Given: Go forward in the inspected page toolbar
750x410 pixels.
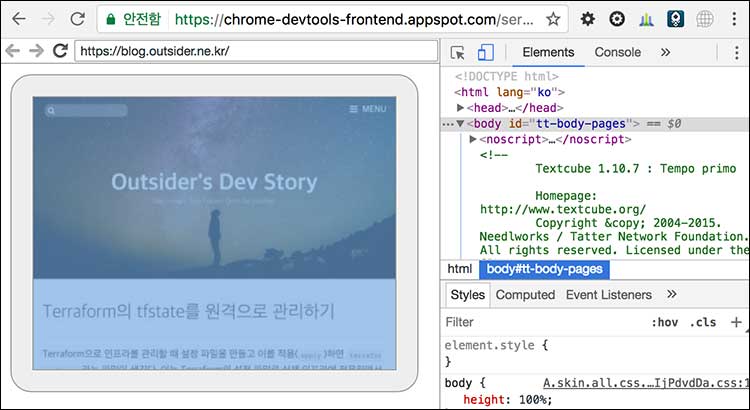Looking at the screenshot, I should [36, 50].
